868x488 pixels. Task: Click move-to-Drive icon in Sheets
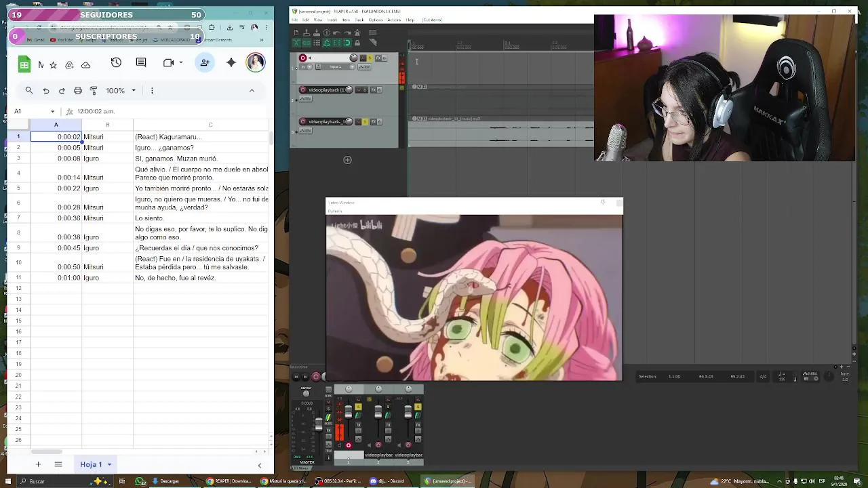(69, 65)
